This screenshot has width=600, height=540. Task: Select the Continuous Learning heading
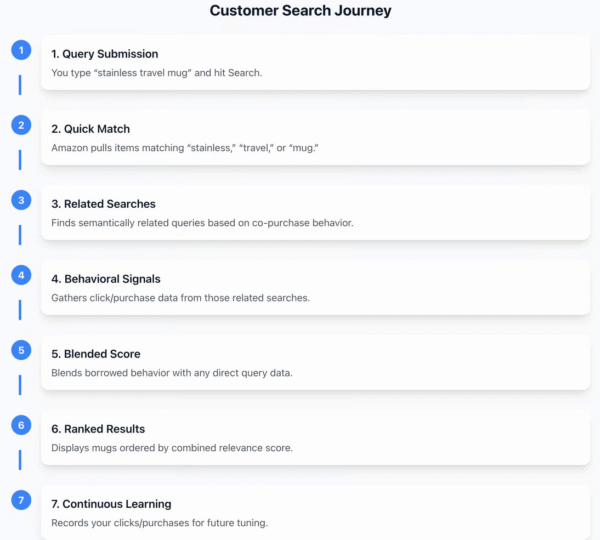pos(111,504)
